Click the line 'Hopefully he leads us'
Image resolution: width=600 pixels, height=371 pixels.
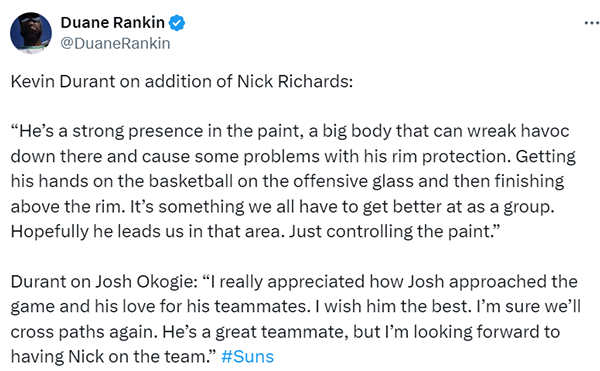(x=255, y=232)
